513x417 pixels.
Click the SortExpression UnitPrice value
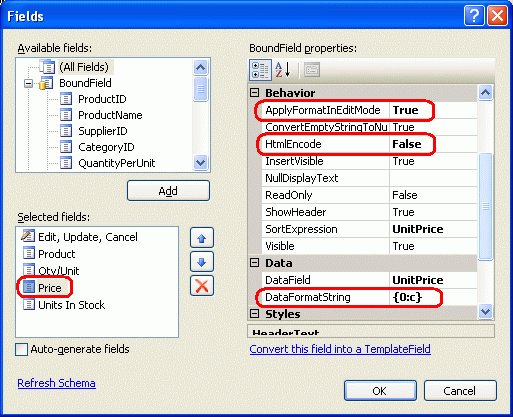(433, 229)
